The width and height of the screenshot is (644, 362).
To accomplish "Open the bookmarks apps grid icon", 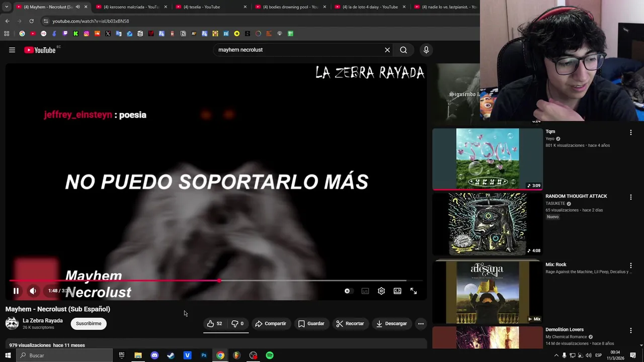I will pos(7,34).
